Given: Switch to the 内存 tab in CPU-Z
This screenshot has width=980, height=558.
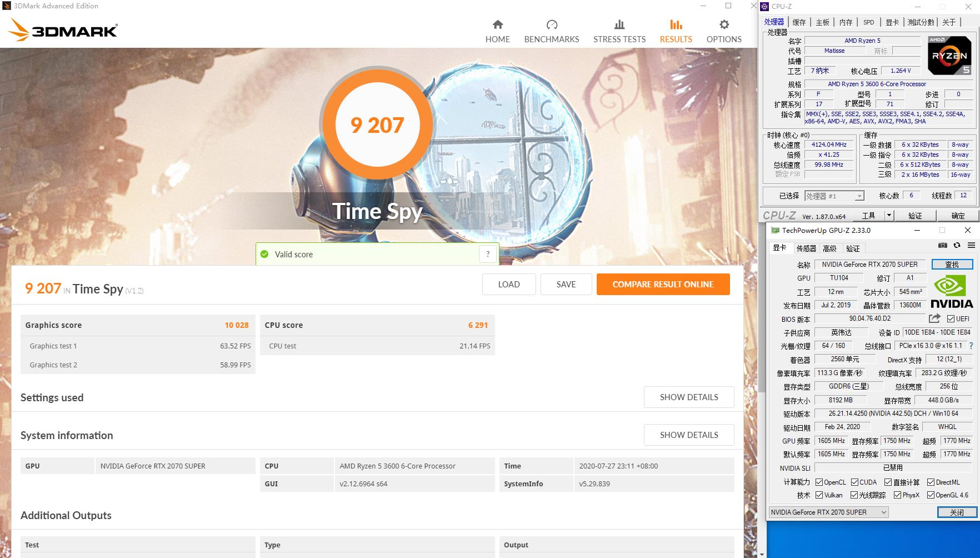Looking at the screenshot, I should click(x=846, y=22).
